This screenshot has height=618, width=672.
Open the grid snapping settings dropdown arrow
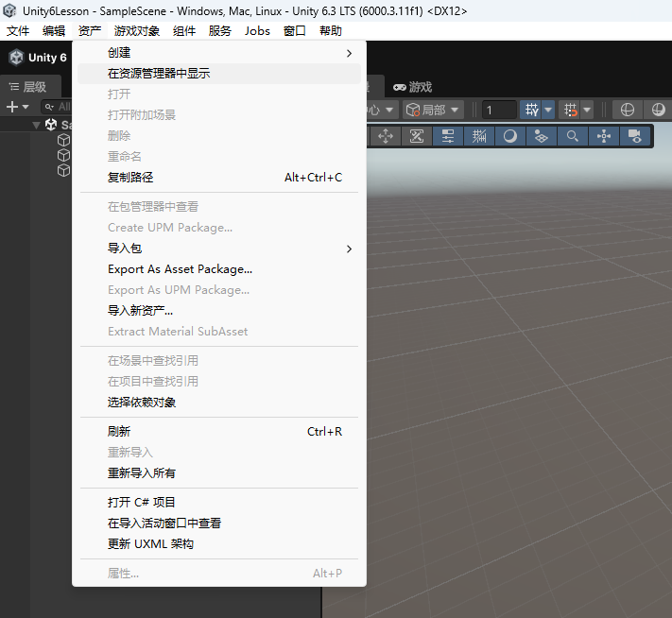pyautogui.click(x=587, y=110)
